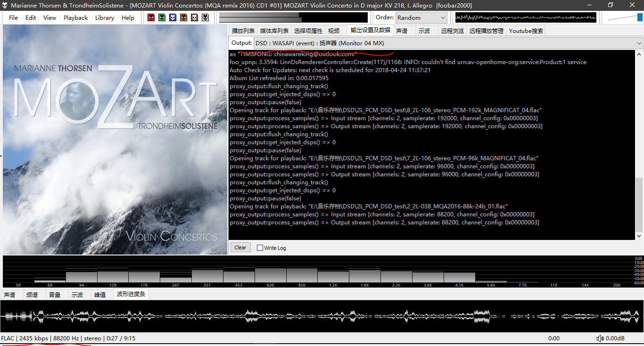Click the green foobar alien toolbar icon
This screenshot has height=346, width=644.
coord(162,17)
